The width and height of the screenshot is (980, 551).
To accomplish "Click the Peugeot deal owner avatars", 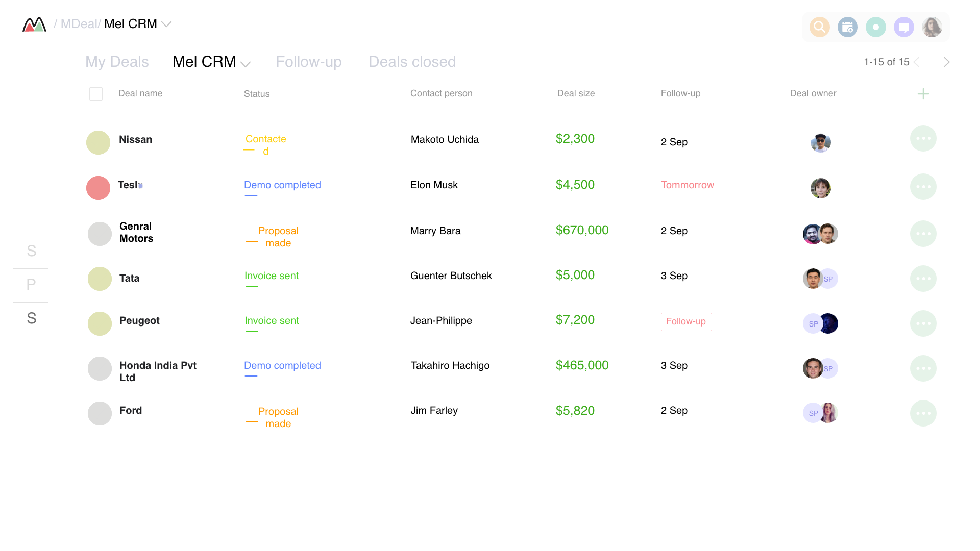I will coord(820,323).
